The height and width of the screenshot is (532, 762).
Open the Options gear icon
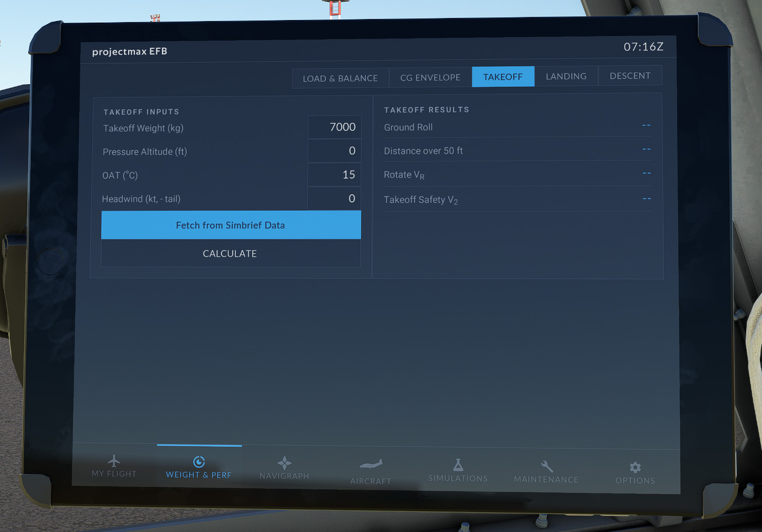[636, 467]
